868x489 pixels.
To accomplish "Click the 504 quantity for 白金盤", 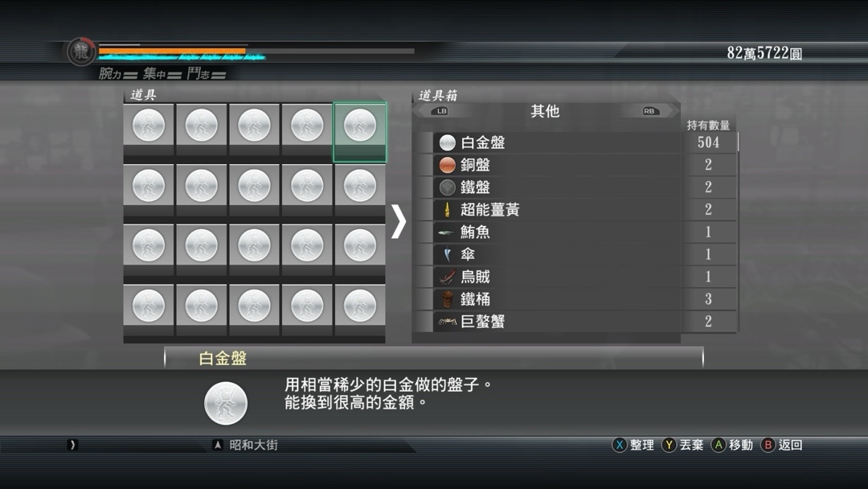I will (709, 142).
